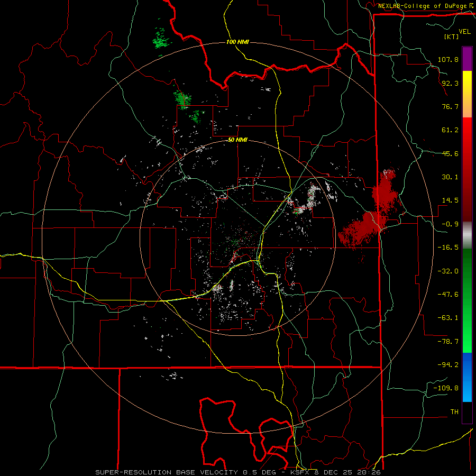Click the -109.8 scale value
Screen dimensions: 476x476
pyautogui.click(x=446, y=388)
